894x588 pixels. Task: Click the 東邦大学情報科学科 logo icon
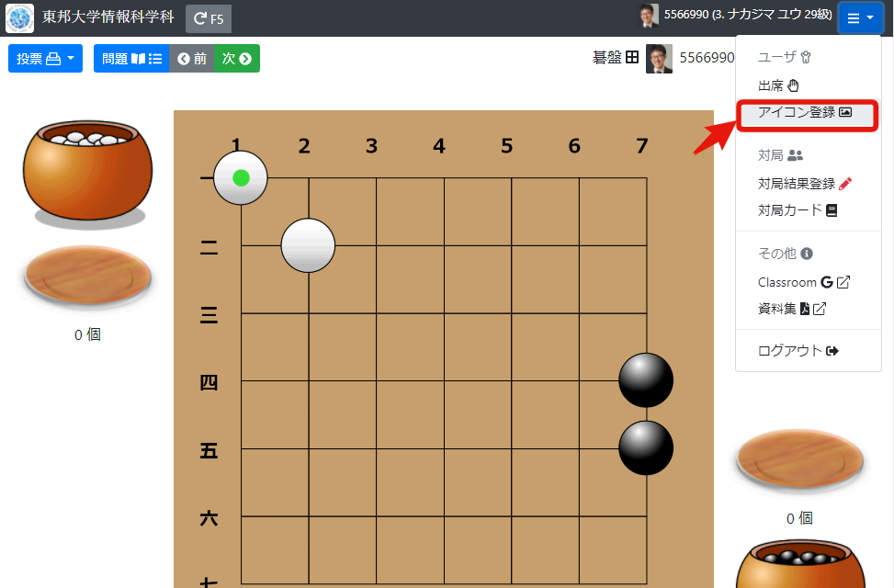[19, 18]
